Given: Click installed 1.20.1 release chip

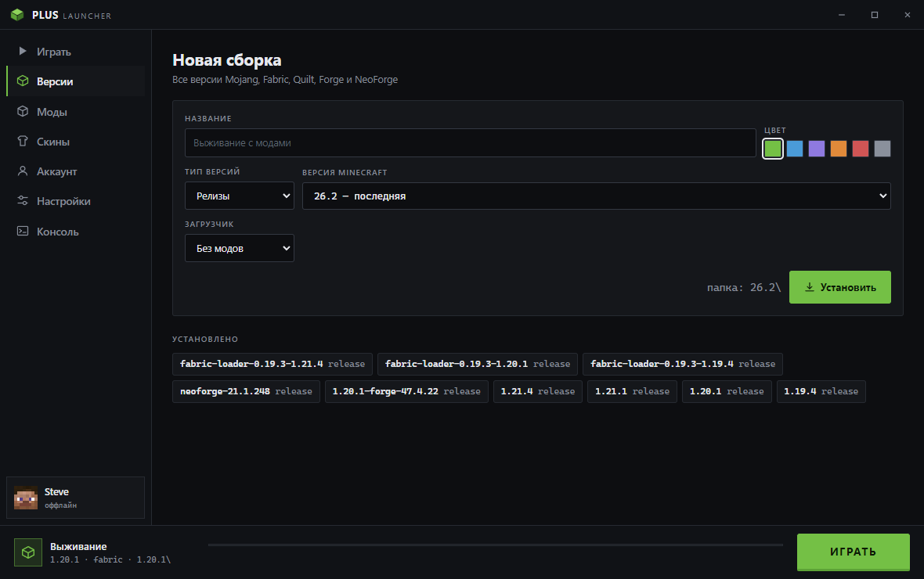Looking at the screenshot, I should click(x=727, y=391).
